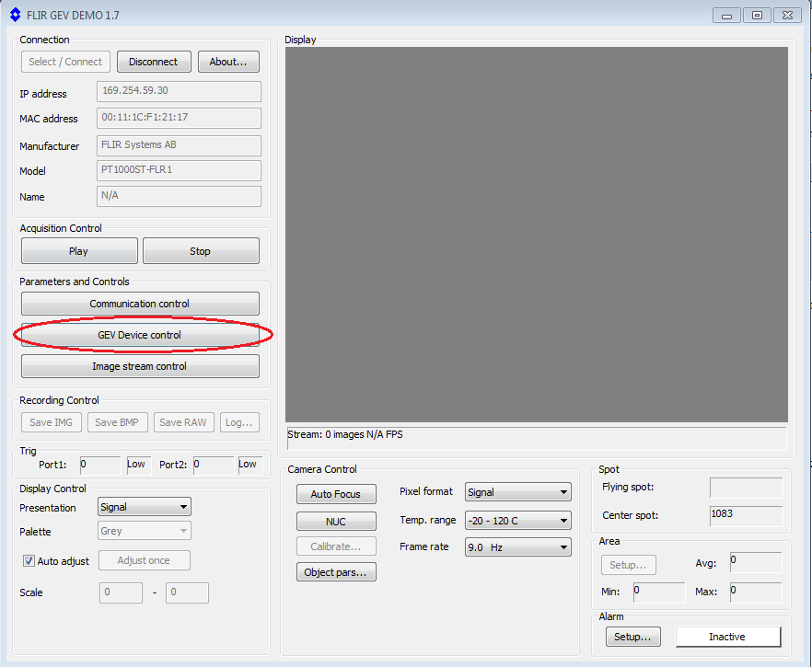Image resolution: width=812 pixels, height=667 pixels.
Task: Click the Area Avg field
Action: [x=756, y=562]
